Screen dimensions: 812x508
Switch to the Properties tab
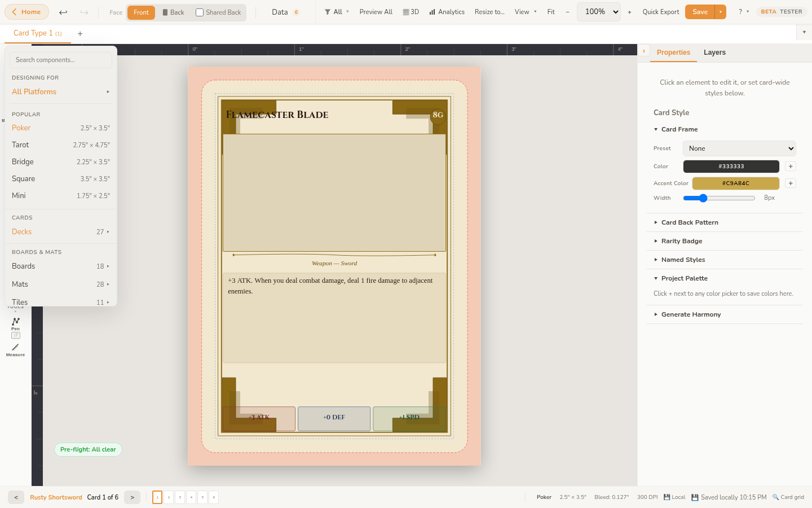[673, 52]
